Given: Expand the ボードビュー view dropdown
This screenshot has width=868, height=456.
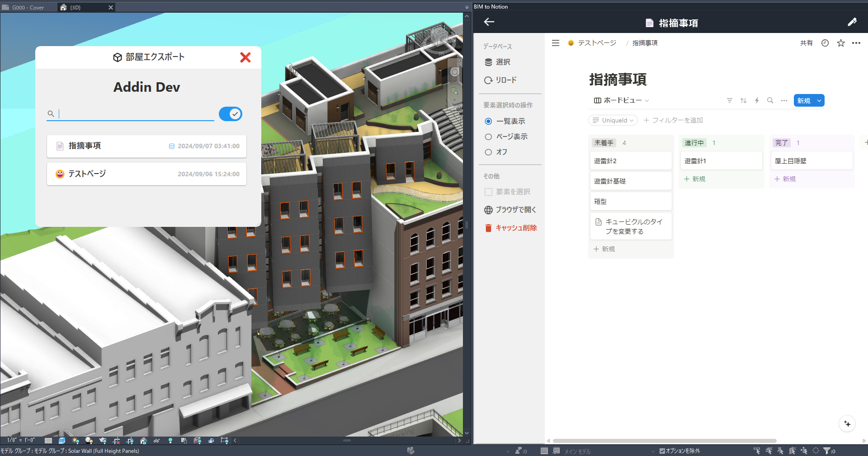Looking at the screenshot, I should pyautogui.click(x=622, y=100).
